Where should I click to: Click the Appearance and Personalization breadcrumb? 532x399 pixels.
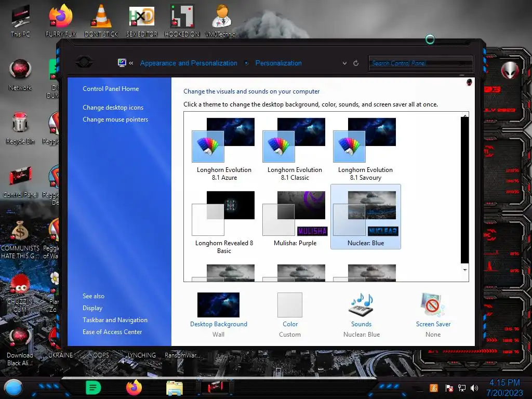[x=189, y=63]
